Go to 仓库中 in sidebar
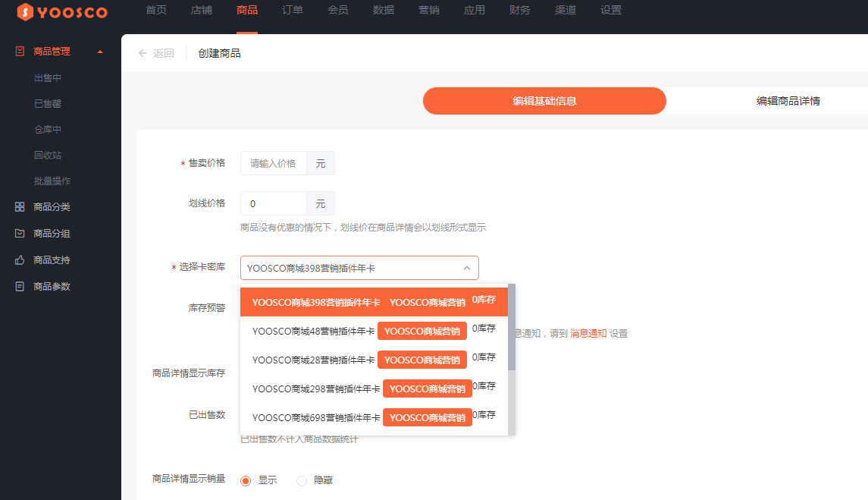This screenshot has width=868, height=500. click(x=48, y=130)
